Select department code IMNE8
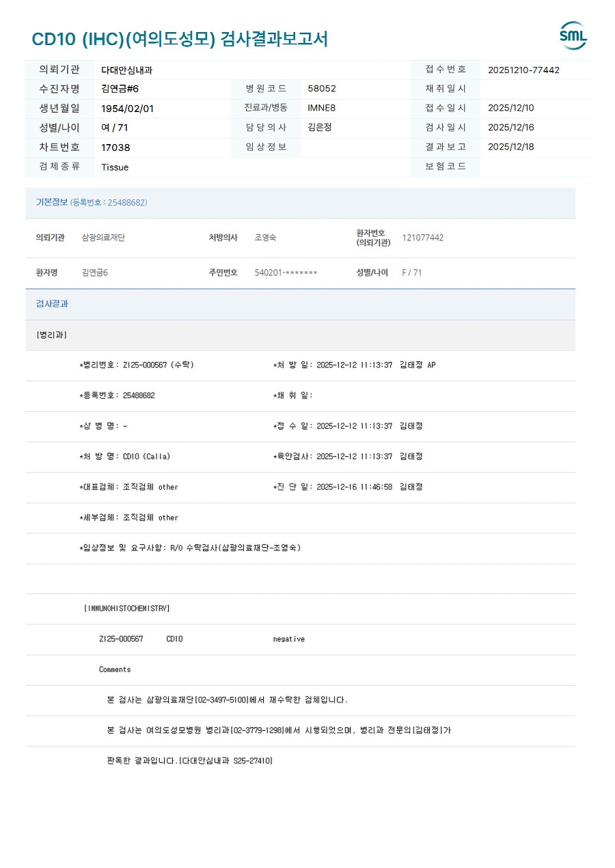Screen dimensions: 615x868 tap(322, 108)
